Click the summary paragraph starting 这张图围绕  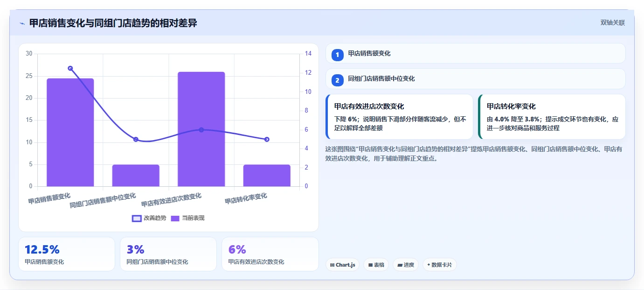(474, 154)
